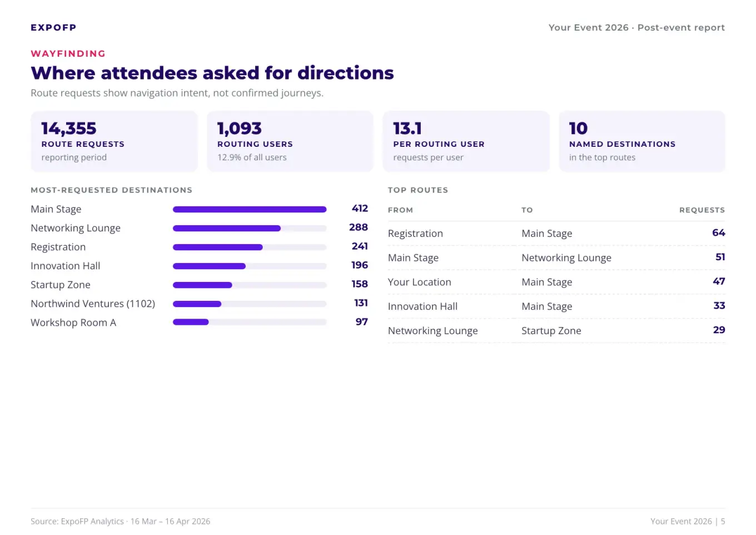
Task: Click the 14,355 route requests figure
Action: click(69, 128)
